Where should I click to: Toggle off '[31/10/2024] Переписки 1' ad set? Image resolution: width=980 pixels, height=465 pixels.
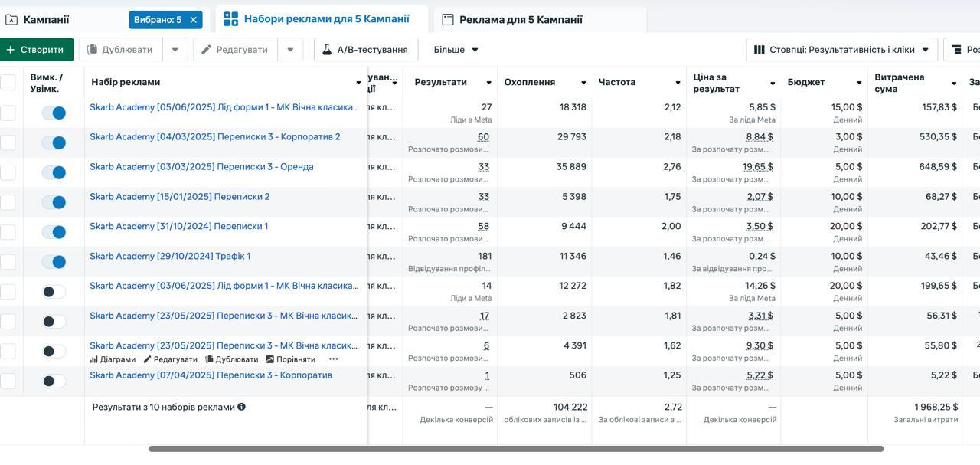point(54,232)
